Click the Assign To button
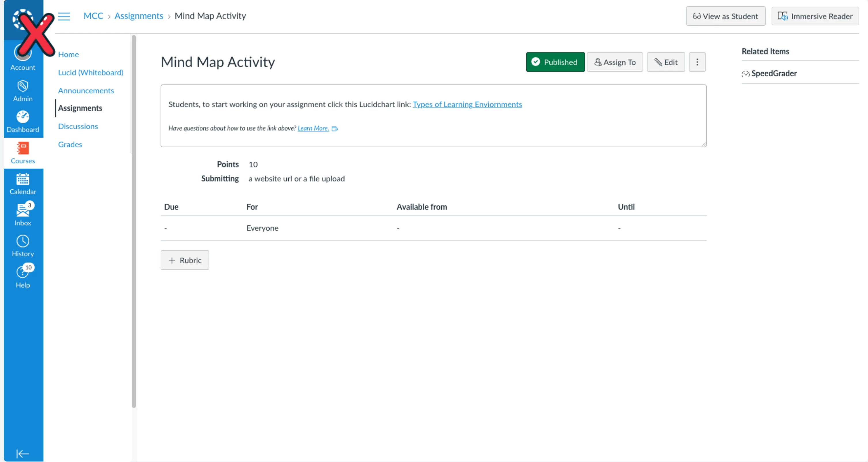This screenshot has width=868, height=462. click(x=614, y=62)
